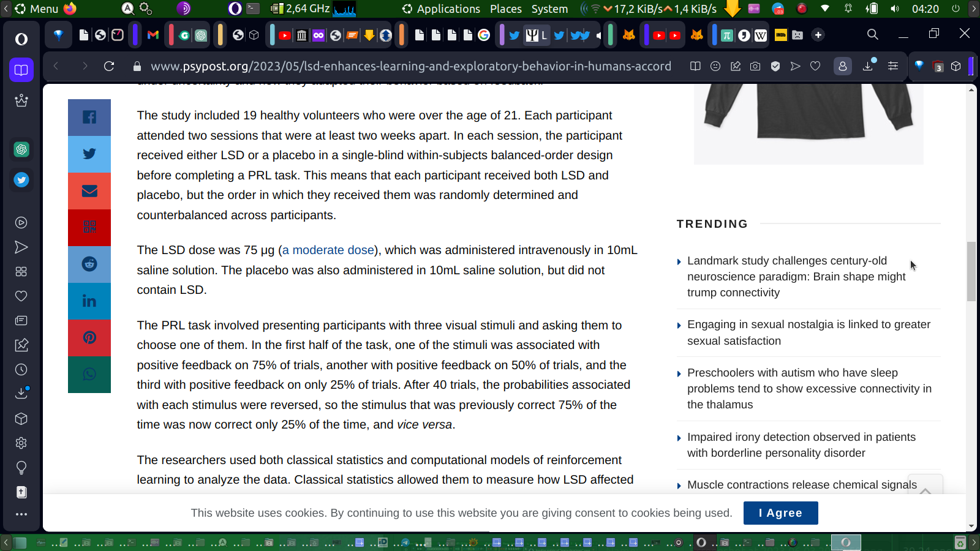Launch Firefox from the top panel
980x551 pixels.
pyautogui.click(x=70, y=9)
